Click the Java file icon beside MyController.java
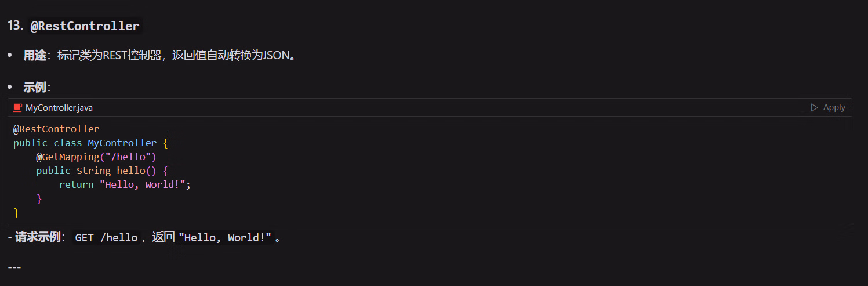Image resolution: width=868 pixels, height=286 pixels. (x=18, y=107)
